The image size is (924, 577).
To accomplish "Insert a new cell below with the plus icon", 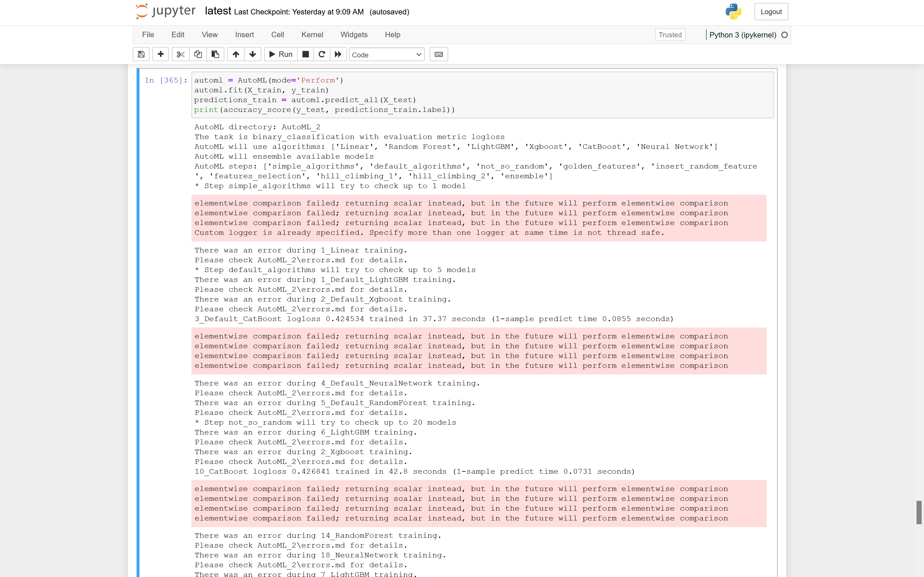I will pos(160,54).
